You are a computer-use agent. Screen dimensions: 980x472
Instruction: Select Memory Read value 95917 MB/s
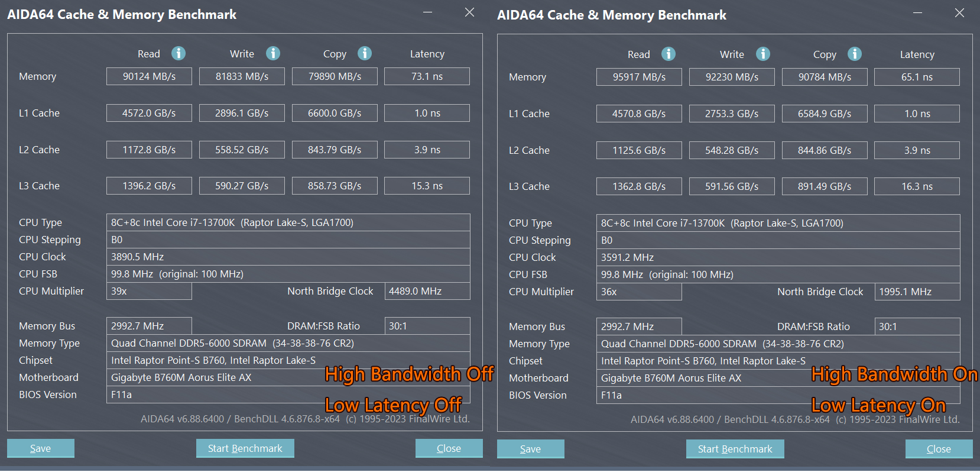click(639, 77)
